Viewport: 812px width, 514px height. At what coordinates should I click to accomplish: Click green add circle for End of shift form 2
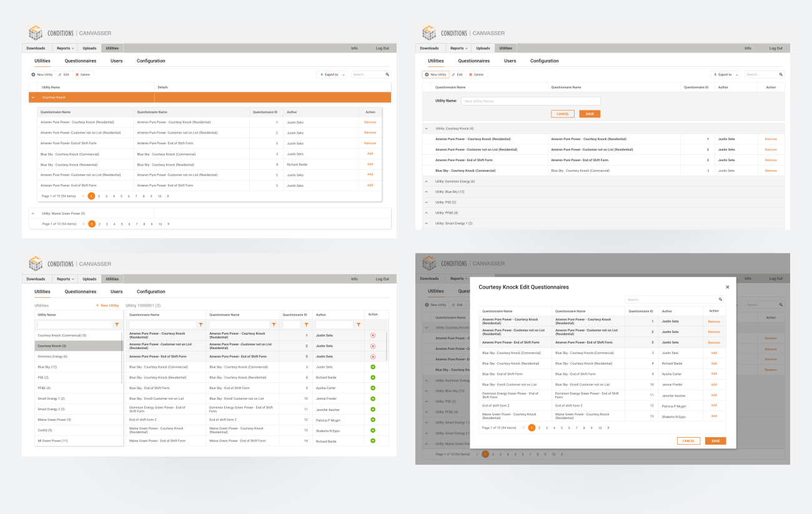point(373,420)
